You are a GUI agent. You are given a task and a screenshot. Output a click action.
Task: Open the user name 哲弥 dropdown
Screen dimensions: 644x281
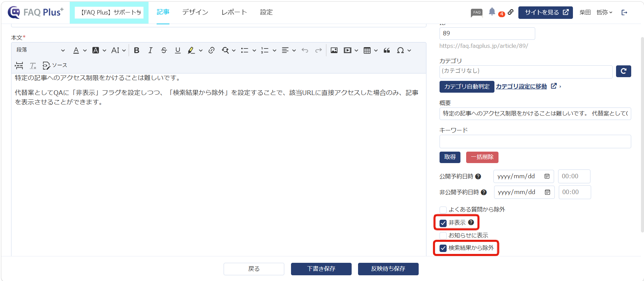(605, 12)
